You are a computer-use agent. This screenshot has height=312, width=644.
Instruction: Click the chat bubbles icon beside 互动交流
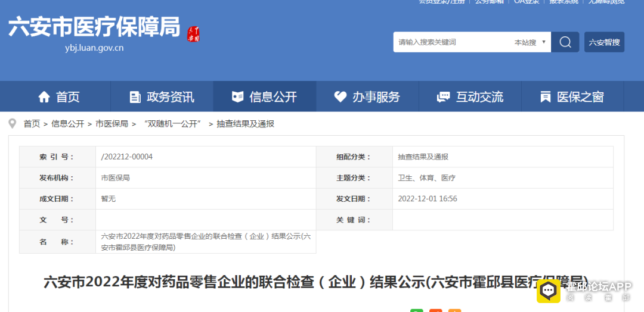click(x=443, y=97)
